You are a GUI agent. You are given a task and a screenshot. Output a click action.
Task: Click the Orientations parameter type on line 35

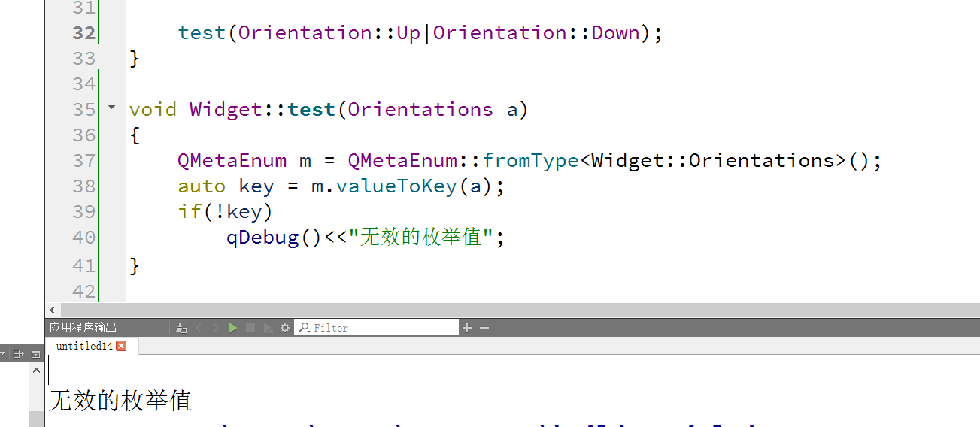pyautogui.click(x=420, y=110)
